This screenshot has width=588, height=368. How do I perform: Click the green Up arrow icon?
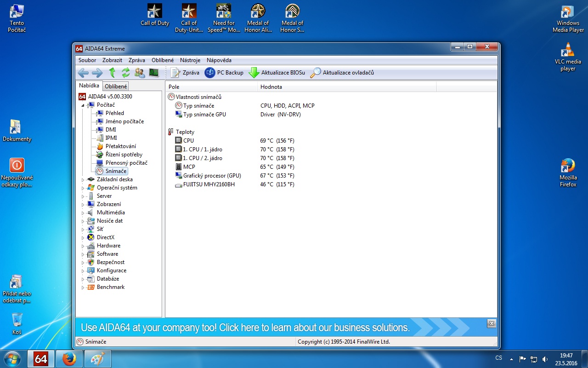tap(112, 73)
